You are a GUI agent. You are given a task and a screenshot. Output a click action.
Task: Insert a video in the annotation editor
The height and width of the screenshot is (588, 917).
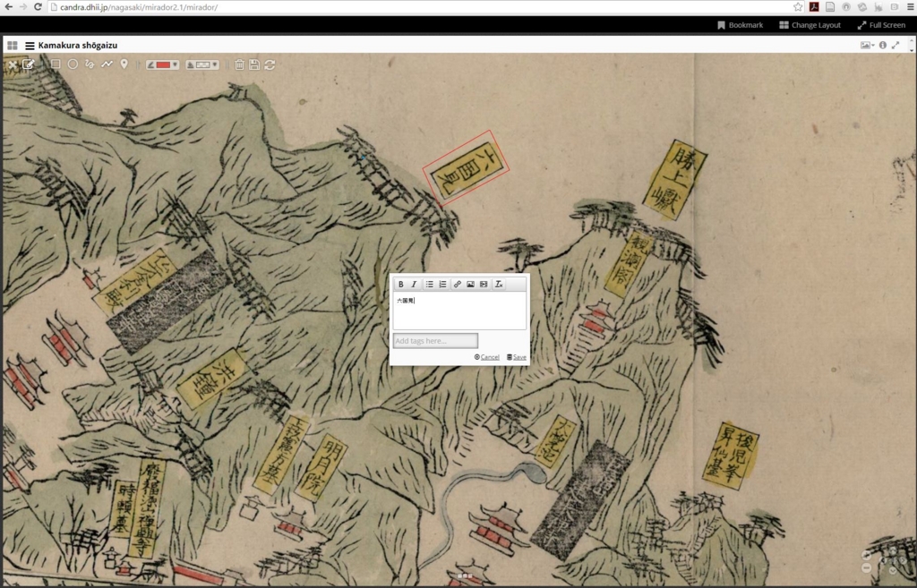coord(484,284)
